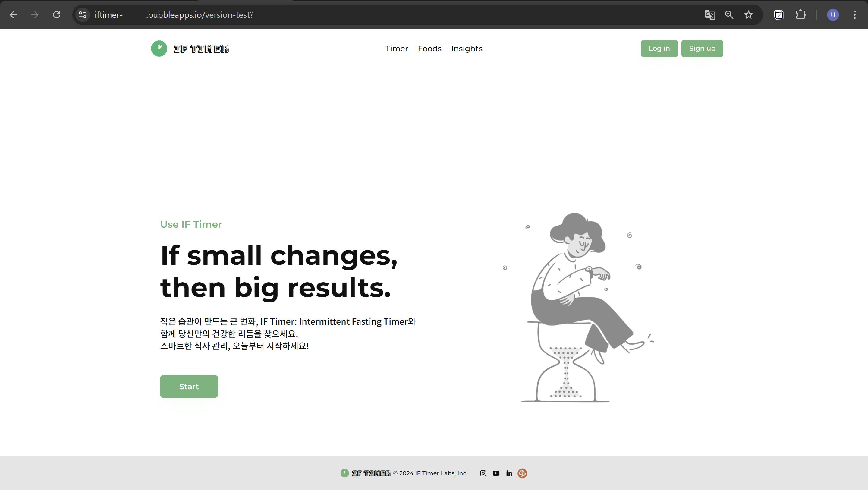View site information icon beside URL
Screen dimensions: 868x490
coord(83,15)
